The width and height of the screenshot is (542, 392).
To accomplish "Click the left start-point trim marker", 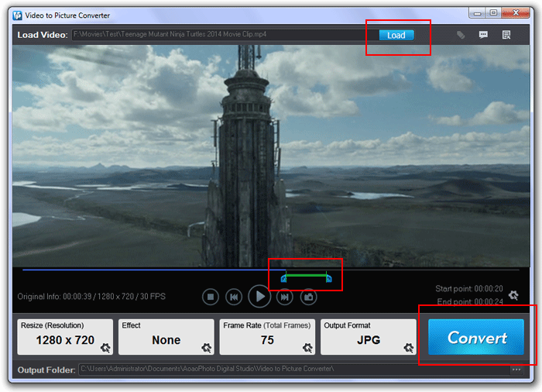I will pos(283,278).
